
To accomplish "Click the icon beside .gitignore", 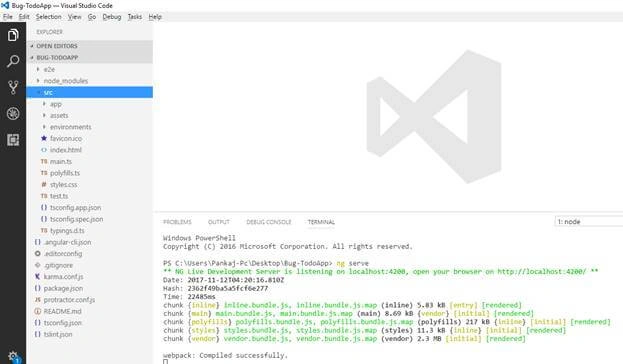I will (37, 265).
